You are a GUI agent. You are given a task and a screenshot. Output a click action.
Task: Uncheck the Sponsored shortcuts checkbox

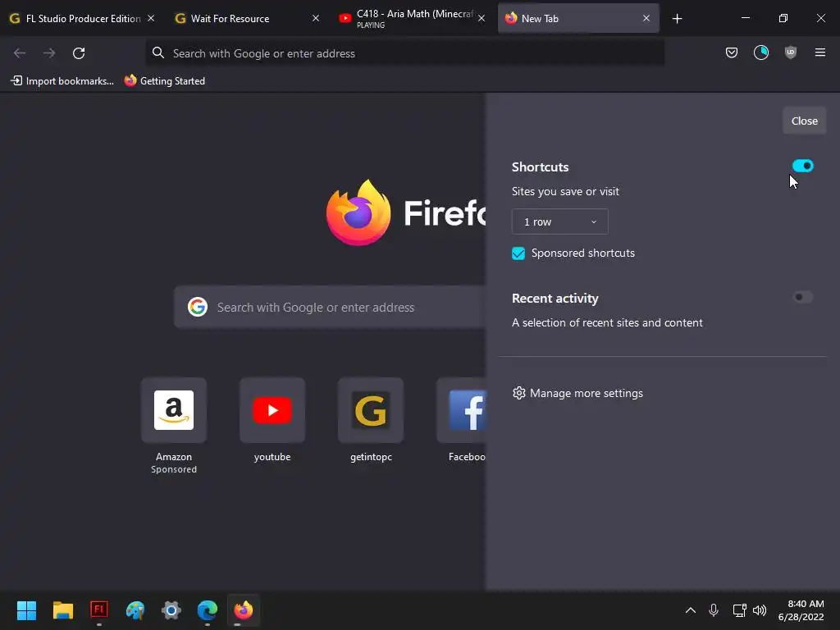coord(518,253)
